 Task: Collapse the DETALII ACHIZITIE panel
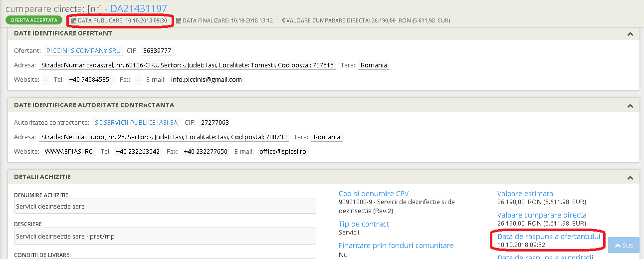(630, 178)
